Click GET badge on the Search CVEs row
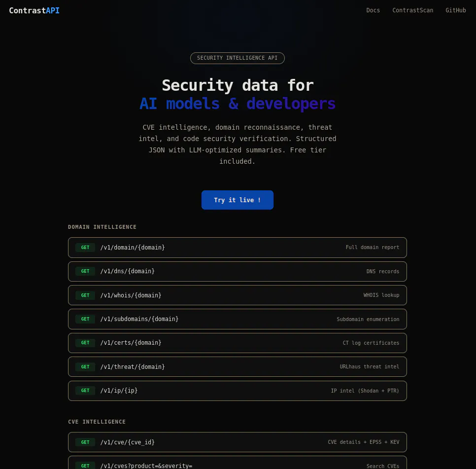The image size is (476, 469). click(x=85, y=466)
